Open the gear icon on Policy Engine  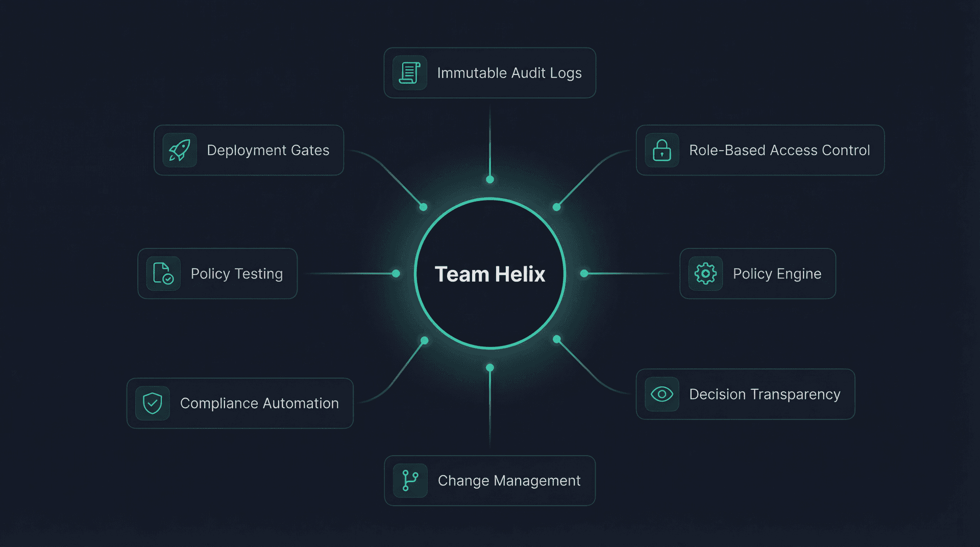click(x=705, y=273)
